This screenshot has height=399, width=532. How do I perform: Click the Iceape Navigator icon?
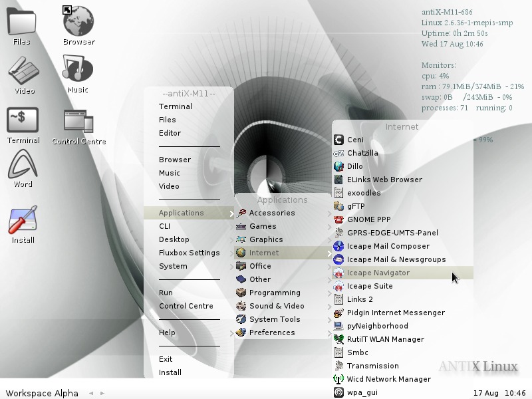click(x=338, y=273)
